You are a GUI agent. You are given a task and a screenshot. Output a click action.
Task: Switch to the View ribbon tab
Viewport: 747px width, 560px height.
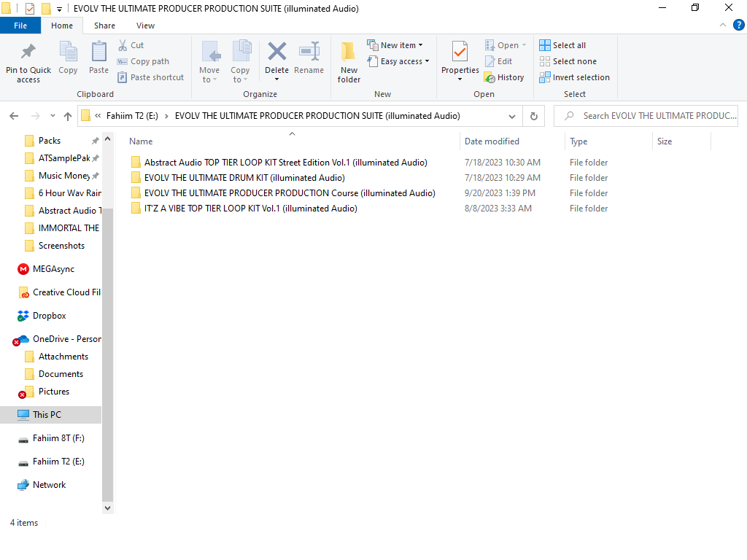point(145,26)
